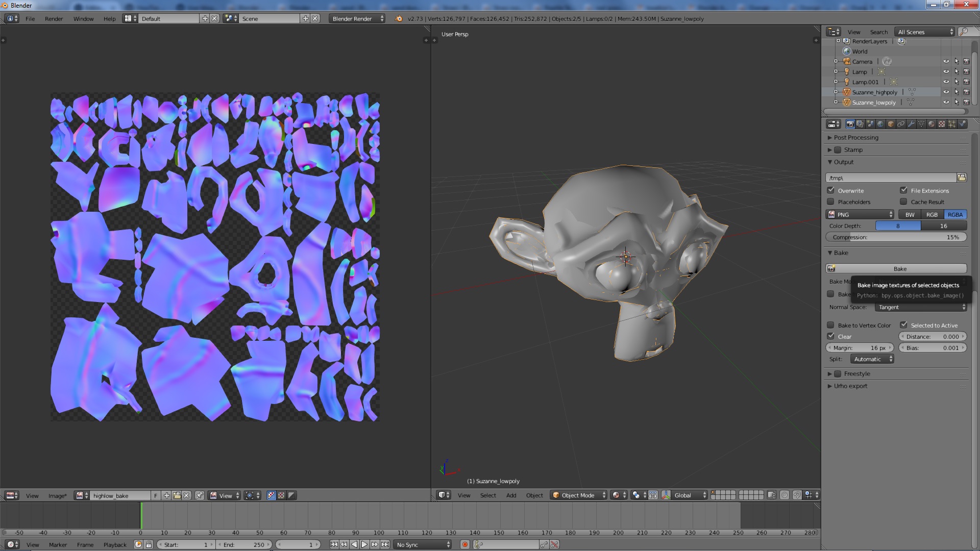The width and height of the screenshot is (980, 551).
Task: Click the Bake button
Action: coord(896,269)
